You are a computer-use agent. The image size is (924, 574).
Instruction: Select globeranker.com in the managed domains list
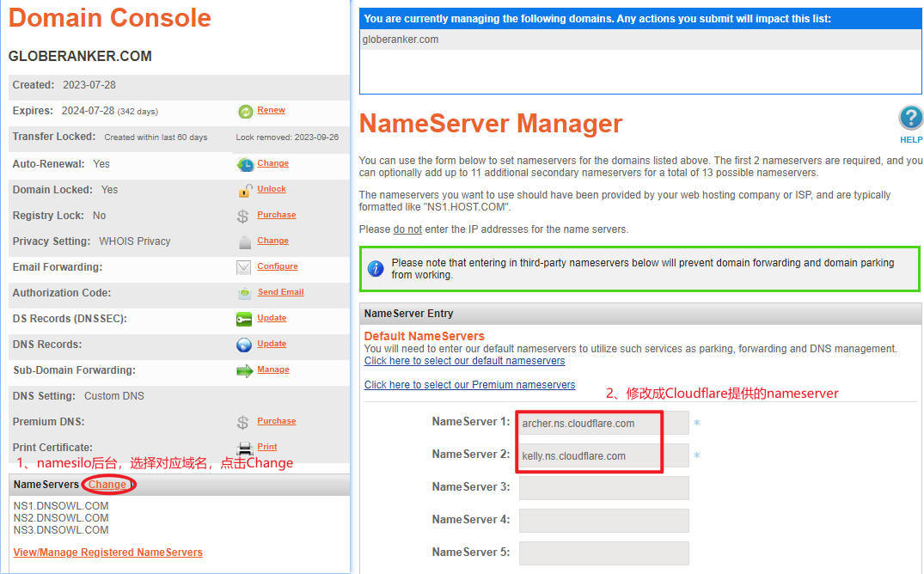pyautogui.click(x=401, y=40)
